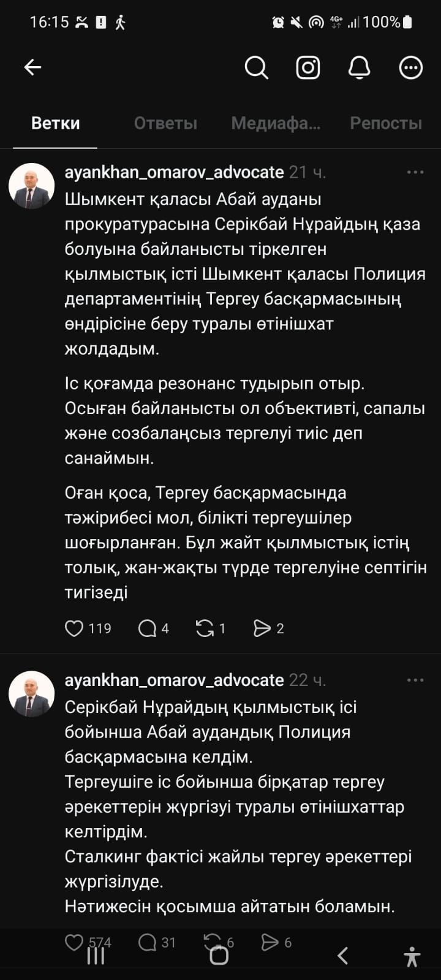Tap the back arrow icon
The image size is (441, 980).
32,67
